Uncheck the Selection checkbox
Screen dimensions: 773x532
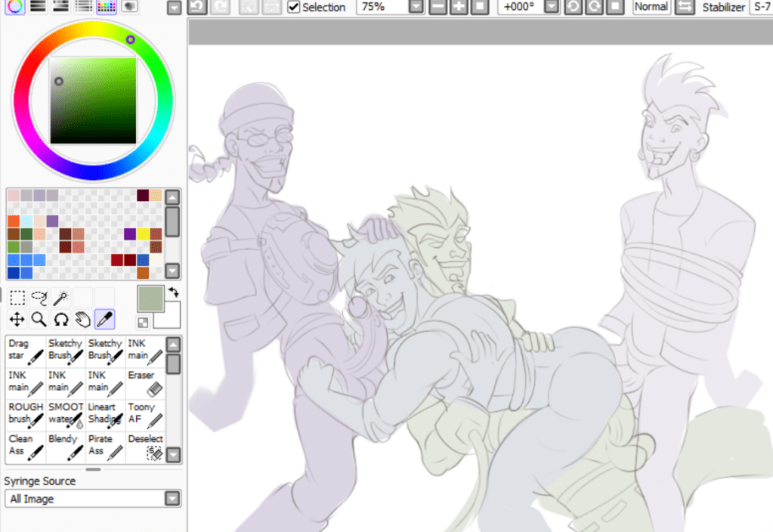click(x=294, y=7)
